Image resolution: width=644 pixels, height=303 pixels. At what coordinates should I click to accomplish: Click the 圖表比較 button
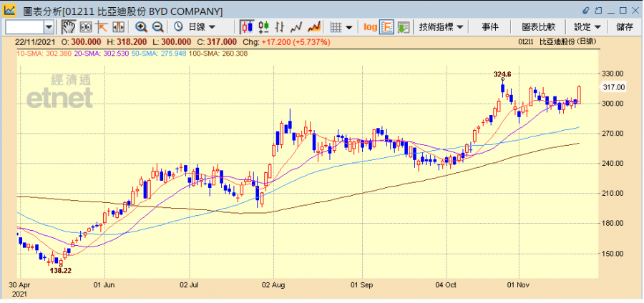click(539, 26)
